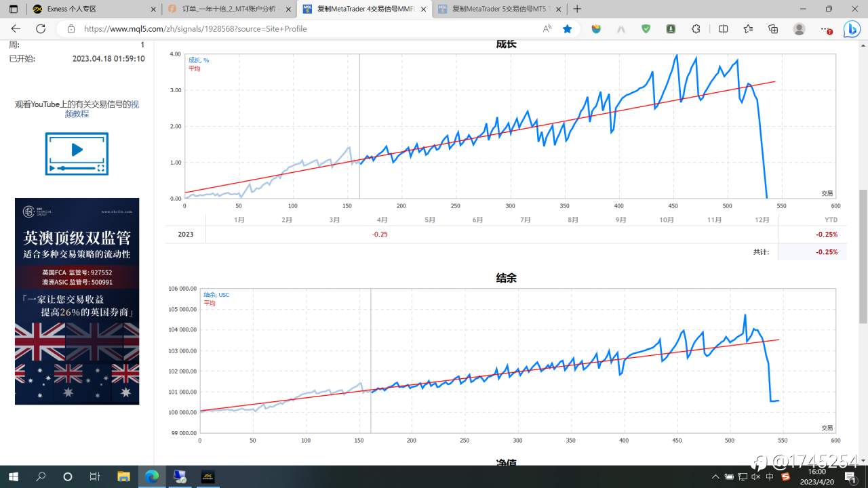
Task: Reload the page with refresh icon
Action: tap(41, 29)
